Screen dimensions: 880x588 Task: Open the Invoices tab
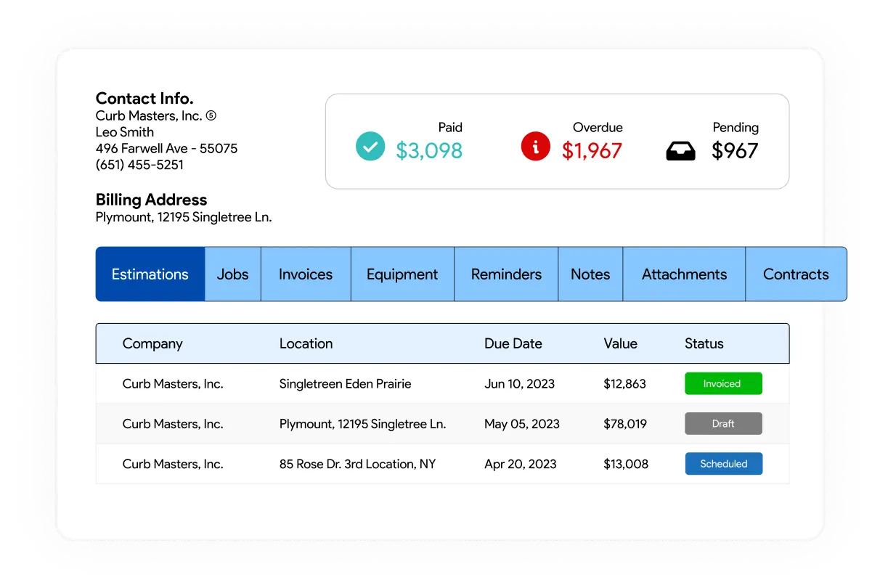(x=305, y=274)
